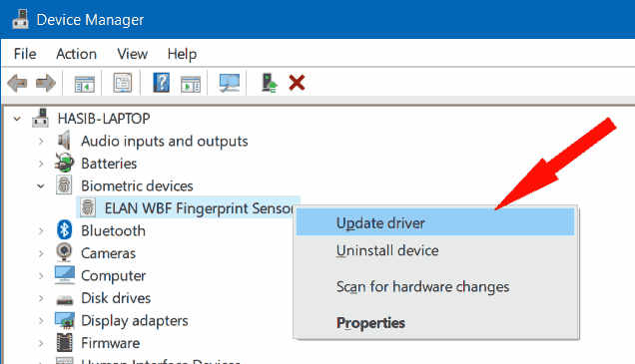Expand the Disk drives node
635x364 pixels.
[x=41, y=298]
